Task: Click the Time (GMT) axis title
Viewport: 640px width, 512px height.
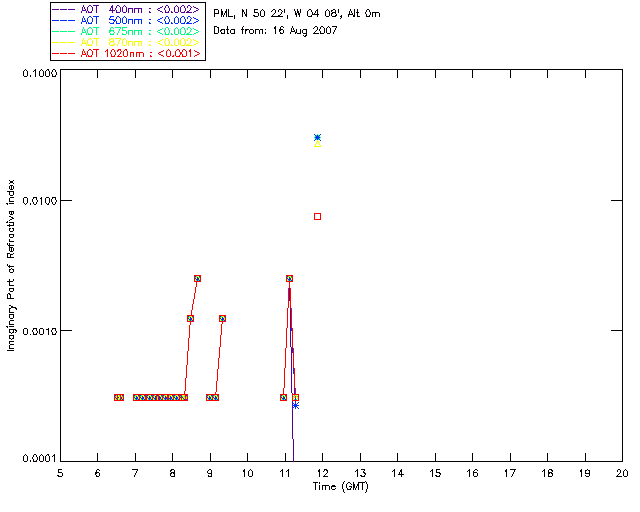Action: (x=341, y=486)
